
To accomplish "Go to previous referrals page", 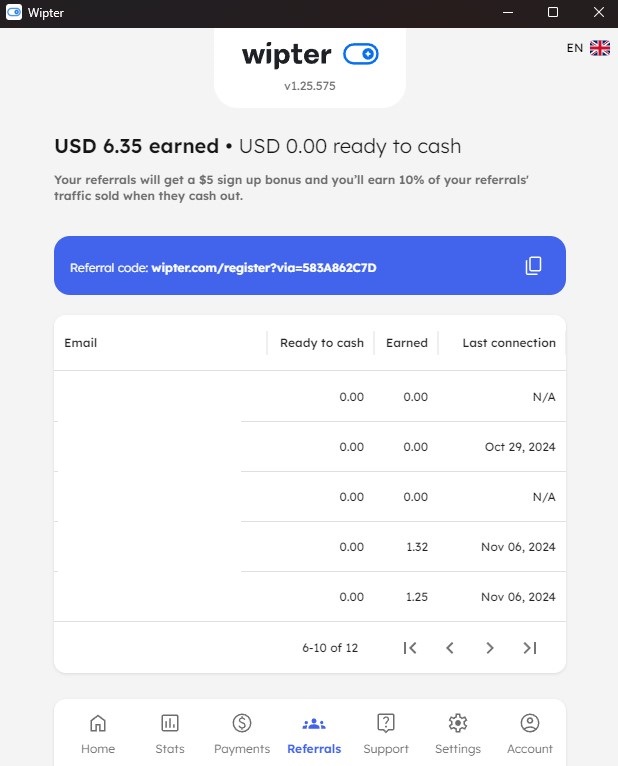I will [450, 648].
